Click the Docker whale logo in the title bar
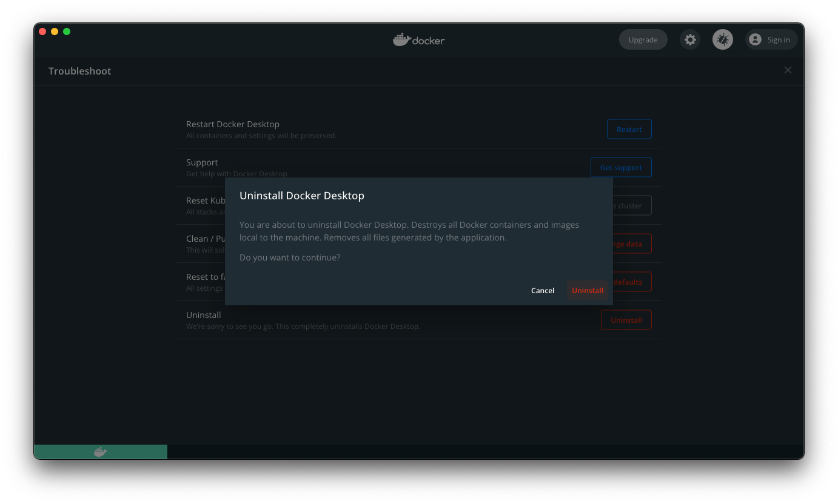 point(419,40)
